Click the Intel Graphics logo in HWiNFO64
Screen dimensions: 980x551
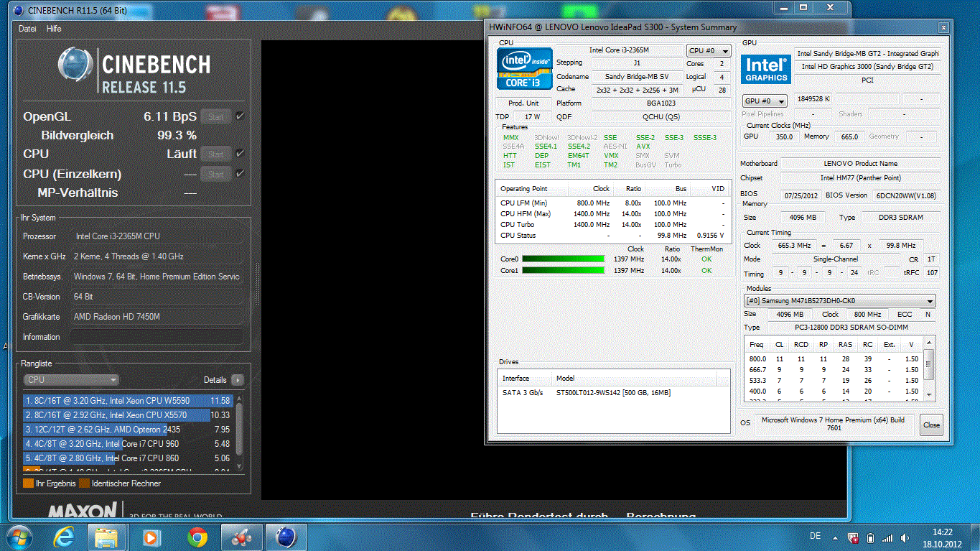(x=766, y=69)
